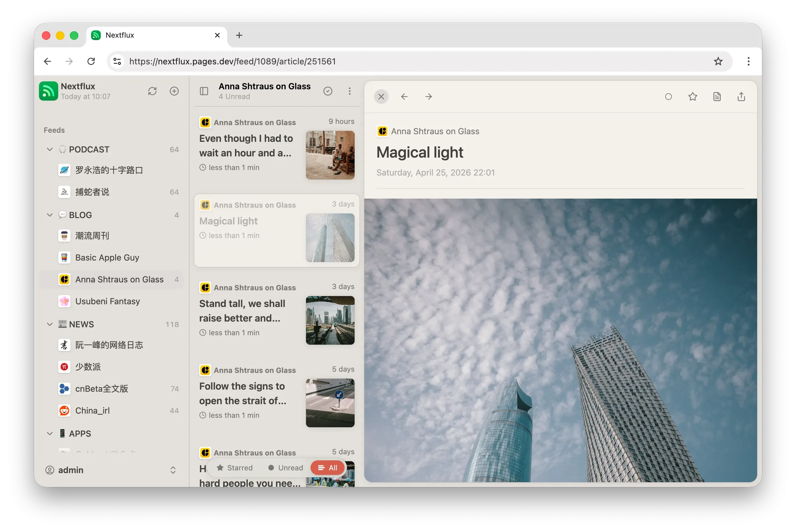This screenshot has width=796, height=532.
Task: Collapse the APPS category
Action: point(49,434)
